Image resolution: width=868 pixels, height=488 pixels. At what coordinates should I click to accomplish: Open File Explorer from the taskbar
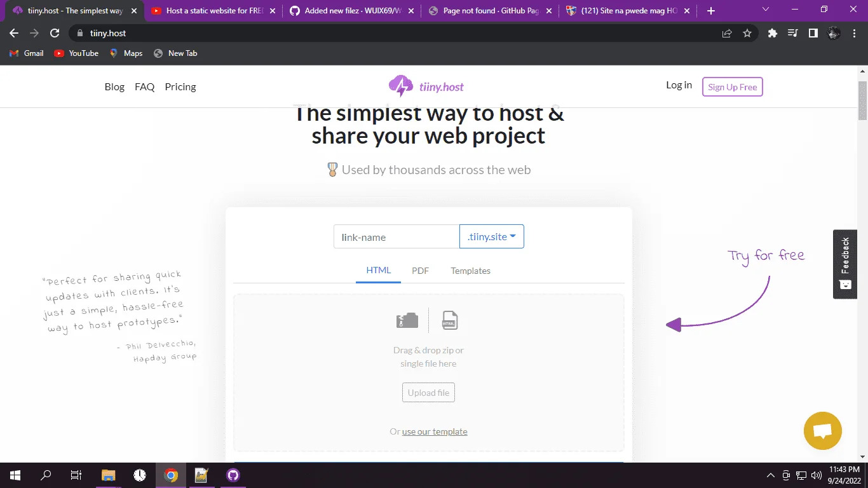click(x=109, y=475)
